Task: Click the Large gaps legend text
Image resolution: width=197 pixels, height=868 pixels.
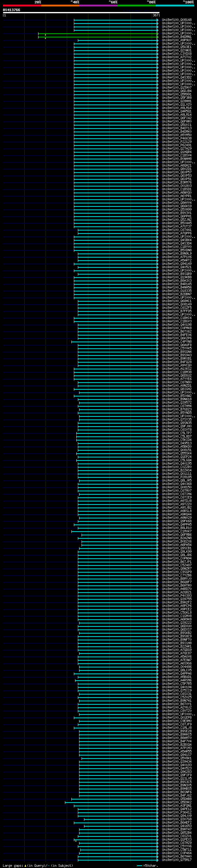Action: point(38,866)
